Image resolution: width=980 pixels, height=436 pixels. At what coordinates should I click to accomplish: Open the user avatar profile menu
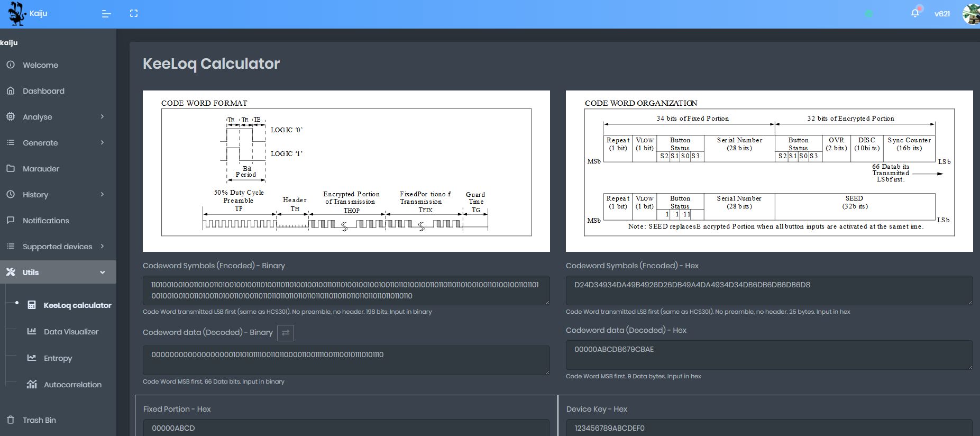point(971,14)
